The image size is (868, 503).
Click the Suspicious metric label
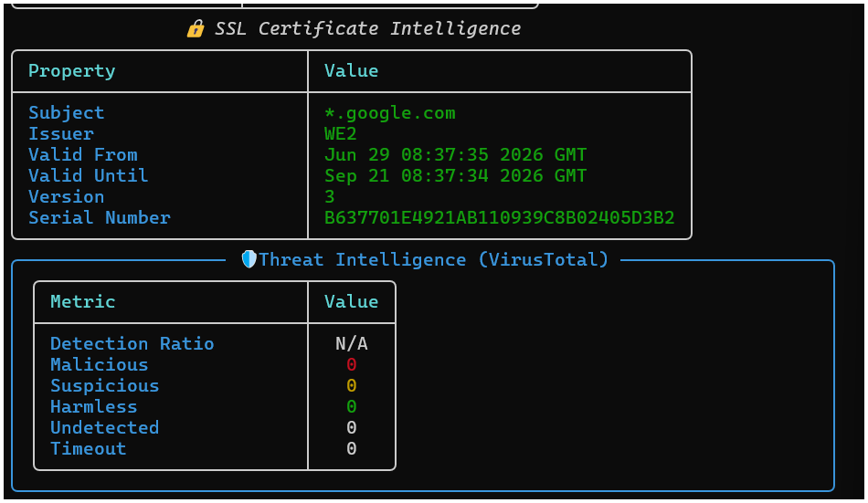pyautogui.click(x=105, y=385)
